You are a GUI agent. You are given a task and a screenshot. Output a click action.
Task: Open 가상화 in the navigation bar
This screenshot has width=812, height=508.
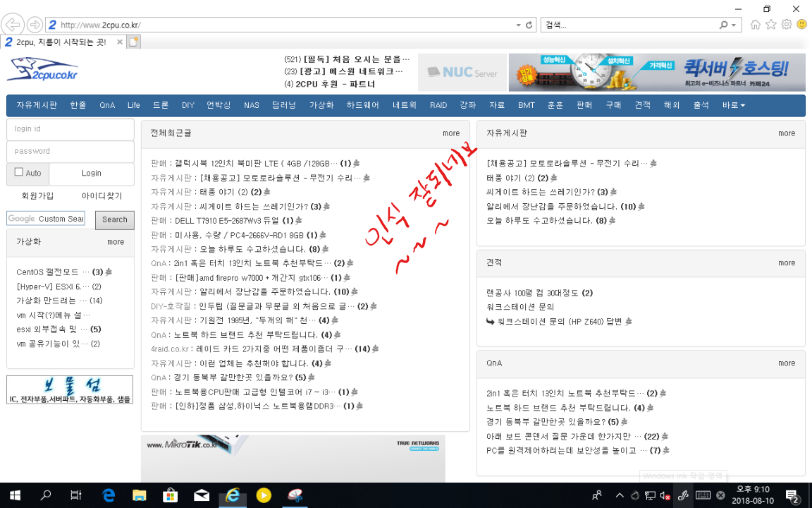321,105
